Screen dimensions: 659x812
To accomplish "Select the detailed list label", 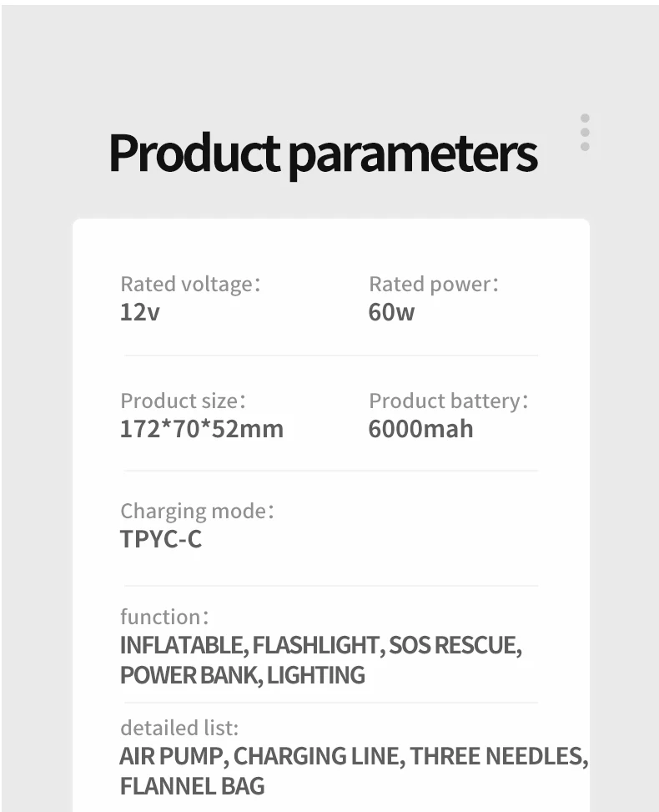I will pos(179,727).
